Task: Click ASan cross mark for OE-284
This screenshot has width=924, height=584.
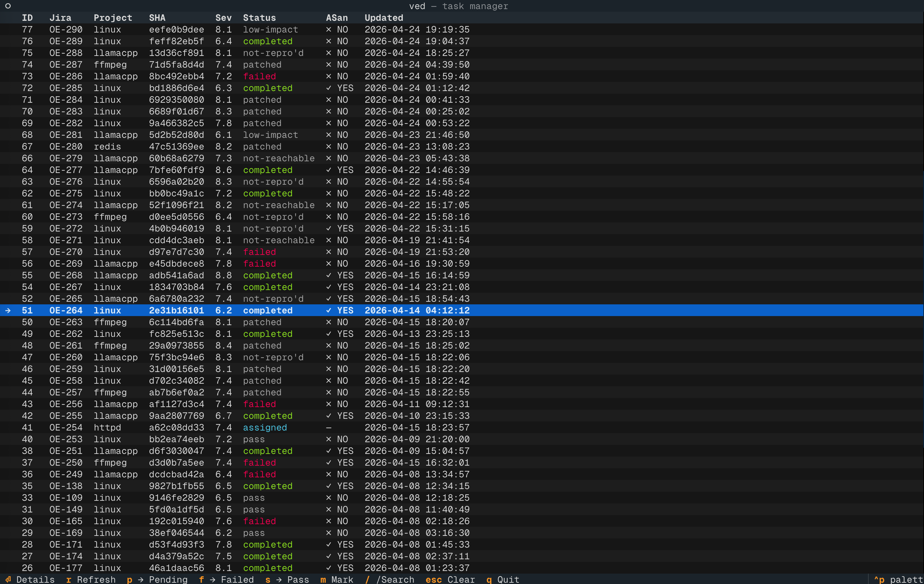Action: [329, 100]
